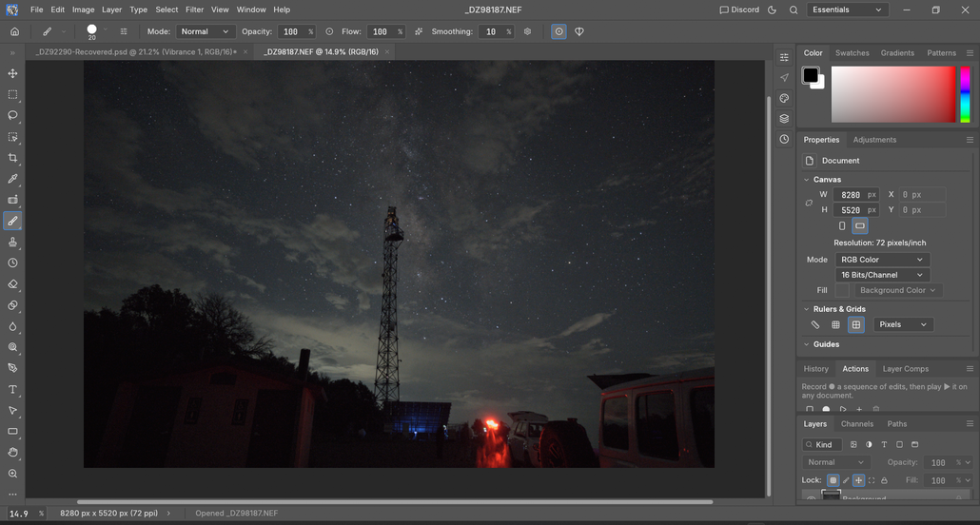Set canvas orientation to portrait
The width and height of the screenshot is (980, 525).
(842, 226)
